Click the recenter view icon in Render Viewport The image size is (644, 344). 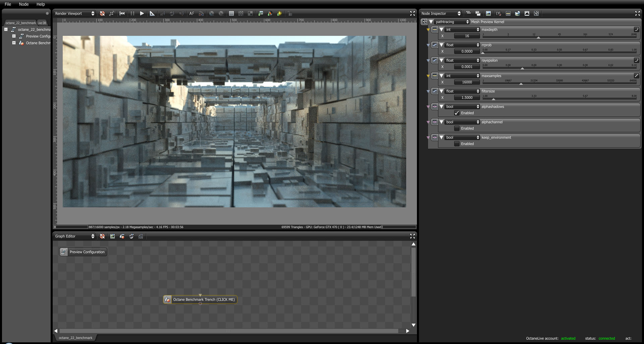point(102,13)
